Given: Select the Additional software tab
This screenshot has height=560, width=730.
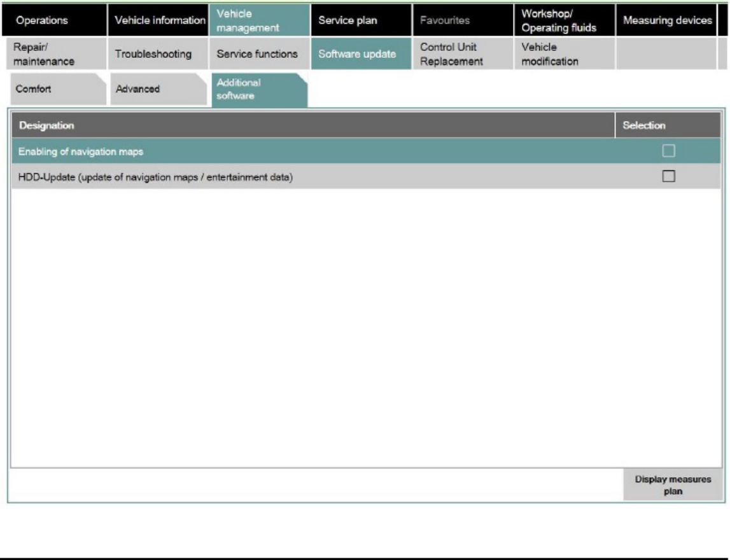Looking at the screenshot, I should click(259, 90).
